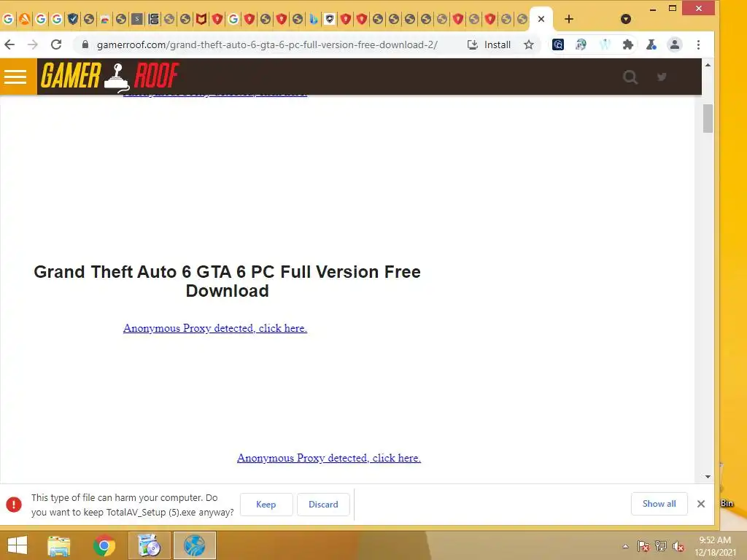The width and height of the screenshot is (747, 560).
Task: Click Show all downloads button
Action: pyautogui.click(x=659, y=504)
